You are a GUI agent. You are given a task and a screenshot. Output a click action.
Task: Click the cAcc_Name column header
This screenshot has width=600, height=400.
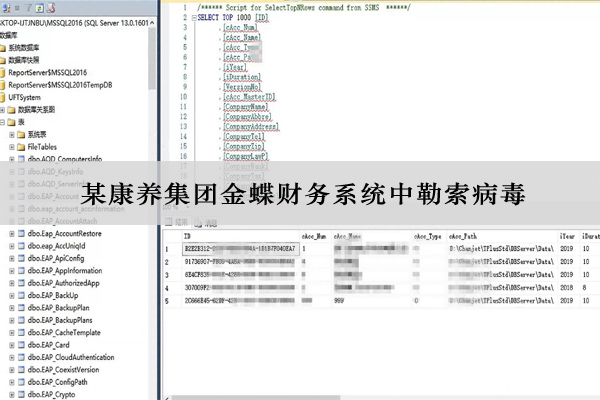[x=371, y=236]
